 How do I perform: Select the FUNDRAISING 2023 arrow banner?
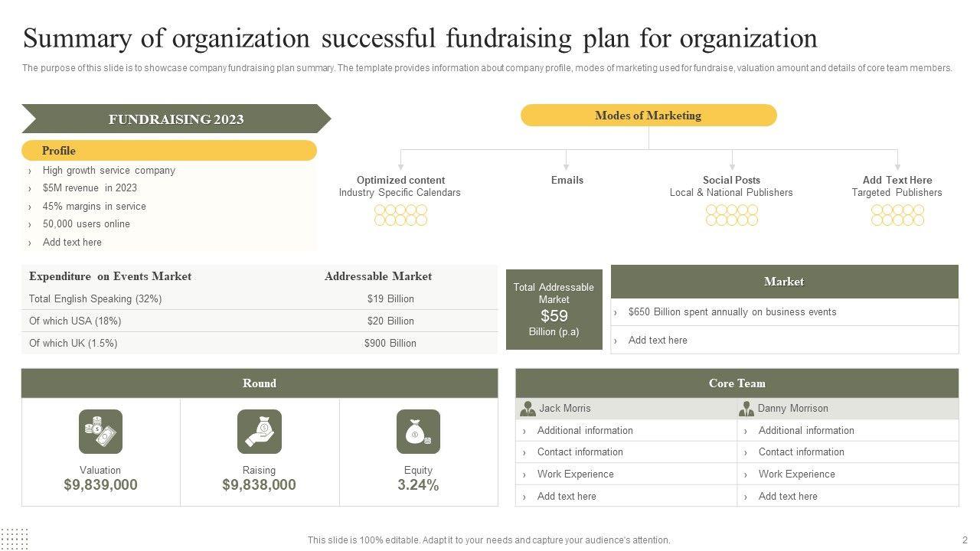click(x=176, y=119)
